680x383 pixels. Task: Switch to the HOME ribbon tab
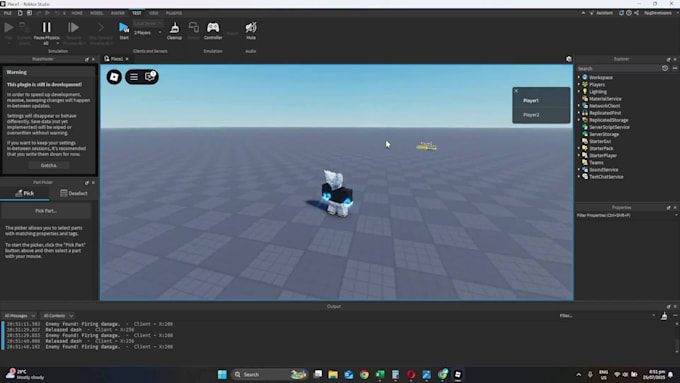(77, 13)
